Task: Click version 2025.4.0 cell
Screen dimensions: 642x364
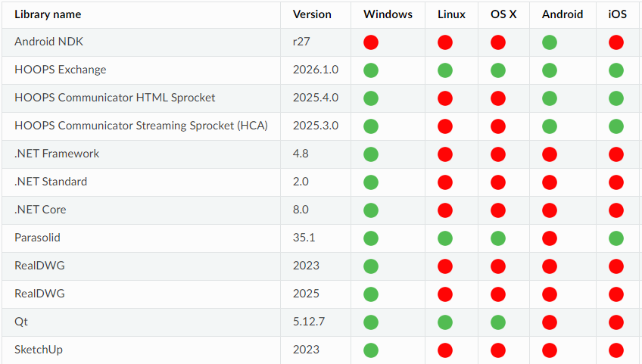Action: 316,98
